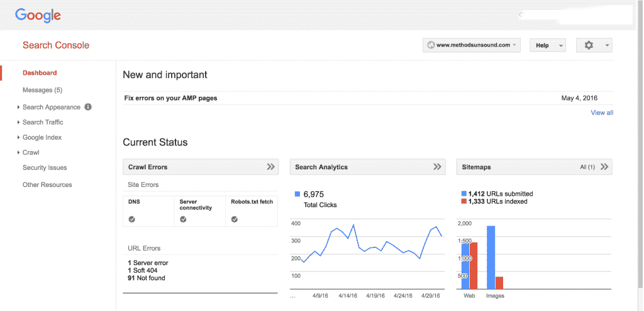Open the Help dropdown
This screenshot has width=644, height=311.
tap(548, 45)
